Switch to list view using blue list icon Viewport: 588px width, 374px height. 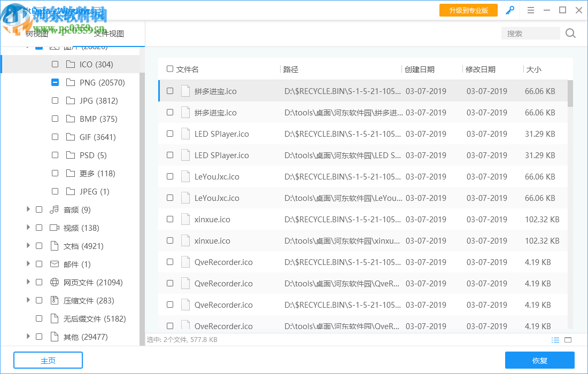(555, 340)
